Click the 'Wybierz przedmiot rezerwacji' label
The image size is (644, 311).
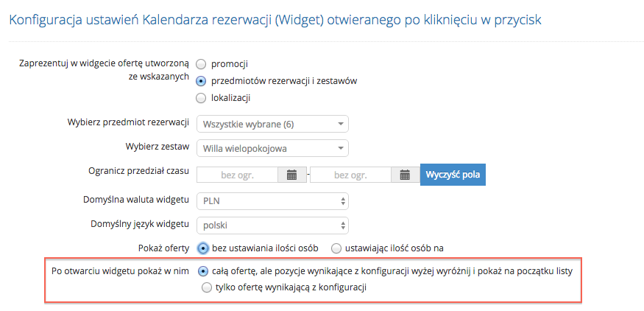[x=128, y=122]
